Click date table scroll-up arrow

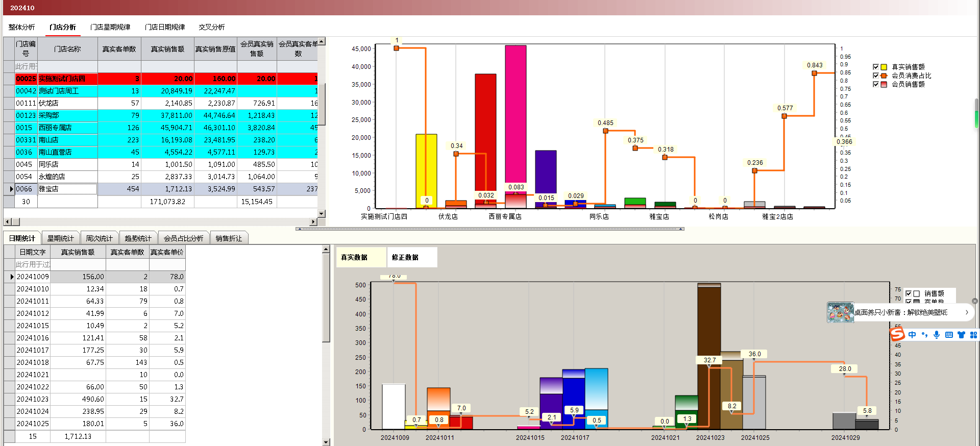click(x=326, y=250)
